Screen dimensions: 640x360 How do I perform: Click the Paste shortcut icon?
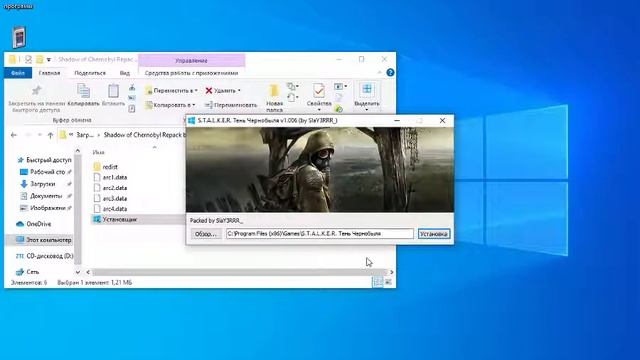point(132,109)
